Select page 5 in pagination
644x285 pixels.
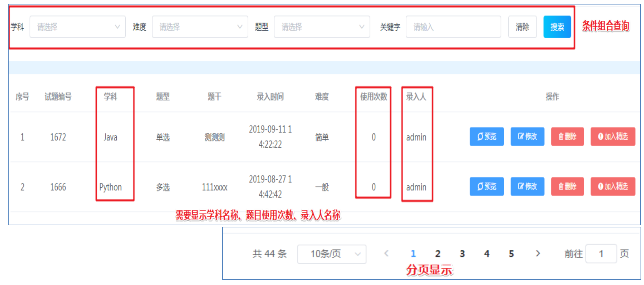[x=511, y=254]
